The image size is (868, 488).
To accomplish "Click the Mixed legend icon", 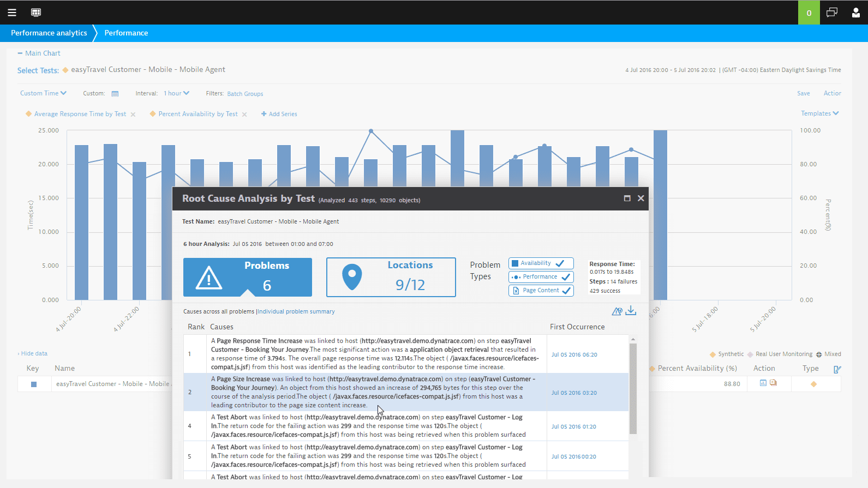I will (819, 354).
